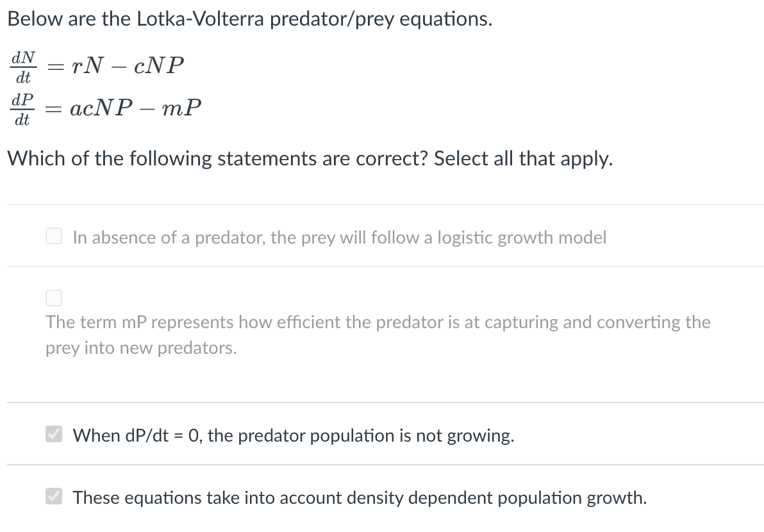The height and width of the screenshot is (532, 764).
Task: Select the density dependent population growth answer
Action: coord(359,497)
